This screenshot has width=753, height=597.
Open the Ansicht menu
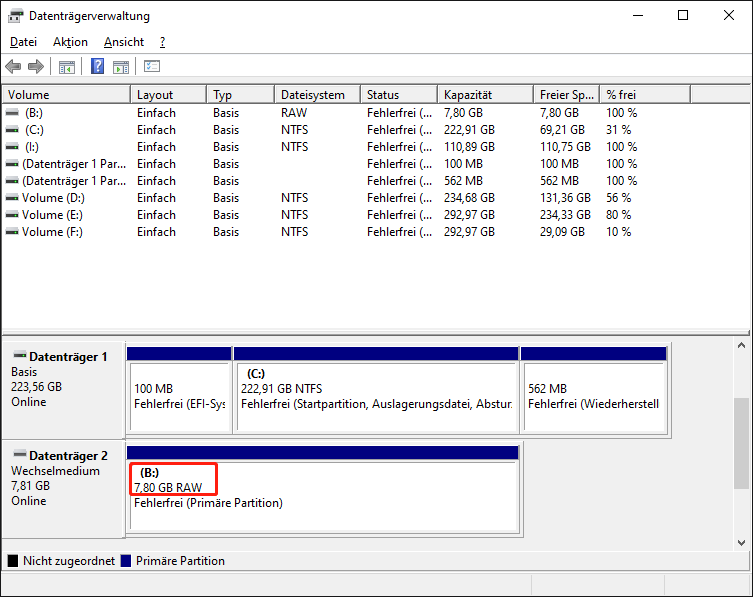(124, 42)
